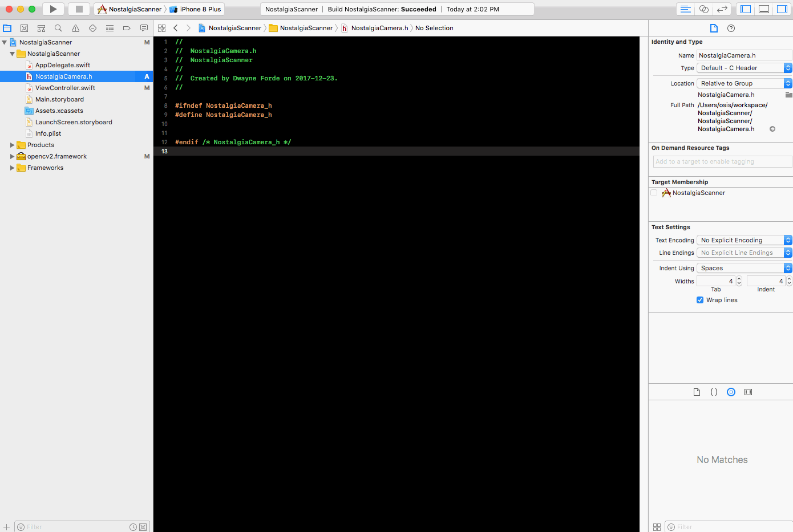Screen dimensions: 793x532
Task: Switch to the standard editor
Action: 686,9
